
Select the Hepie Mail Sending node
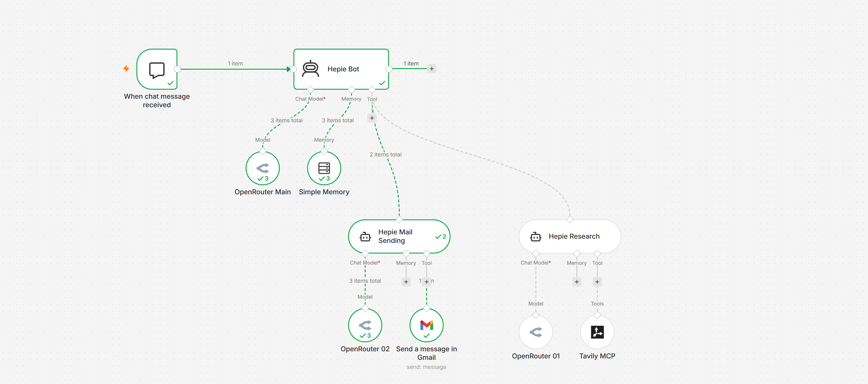click(x=399, y=236)
